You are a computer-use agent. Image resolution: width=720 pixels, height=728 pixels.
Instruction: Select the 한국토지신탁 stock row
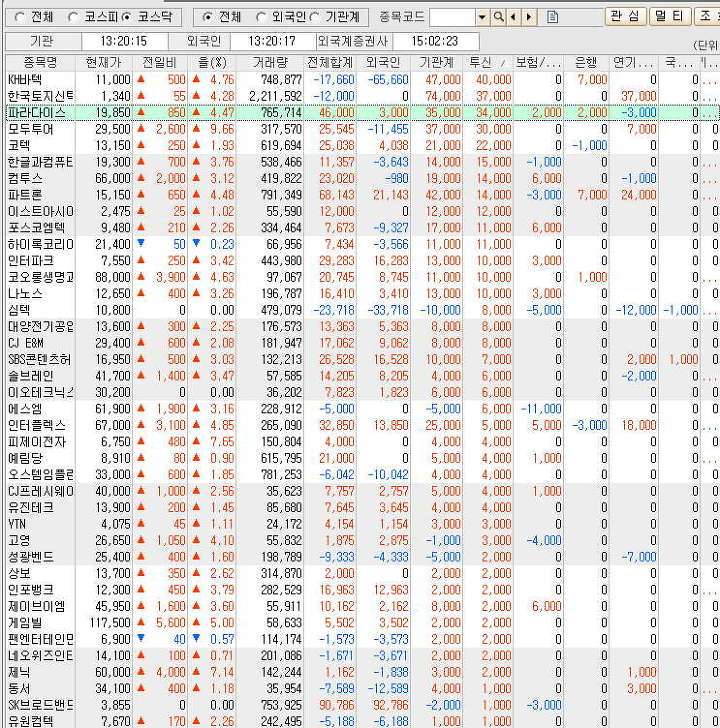(x=362, y=96)
